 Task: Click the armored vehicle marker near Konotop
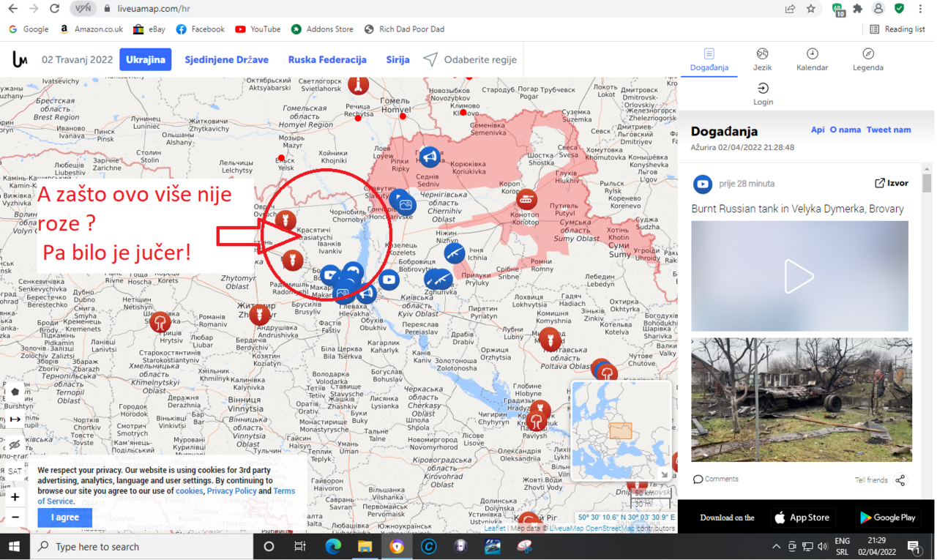point(526,199)
